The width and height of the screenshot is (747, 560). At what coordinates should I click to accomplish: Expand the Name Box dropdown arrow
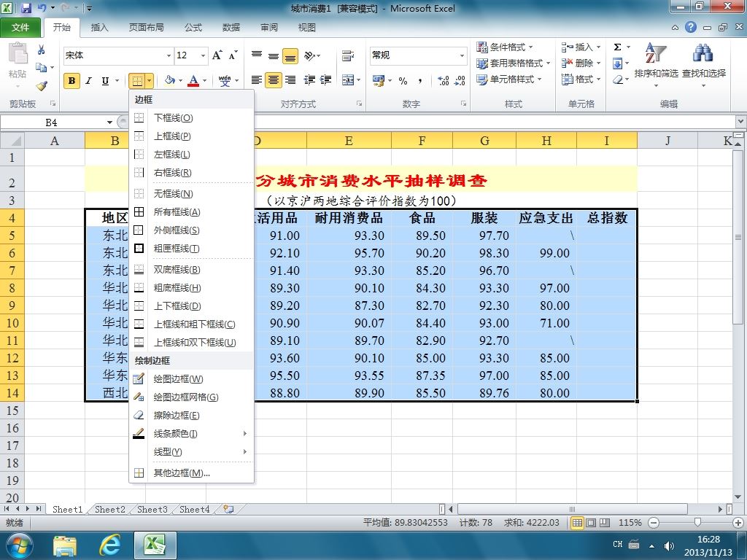pos(109,122)
